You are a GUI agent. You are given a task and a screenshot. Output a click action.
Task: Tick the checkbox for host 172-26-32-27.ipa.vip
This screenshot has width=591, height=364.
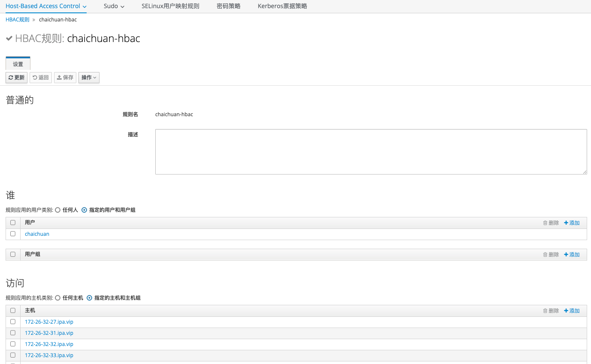coord(13,322)
